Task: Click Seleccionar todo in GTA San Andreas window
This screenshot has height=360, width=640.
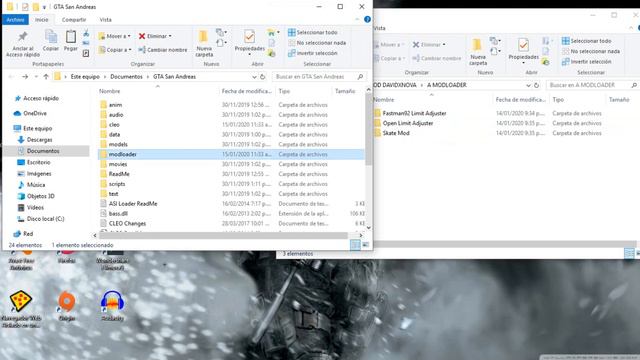Action: click(x=313, y=32)
